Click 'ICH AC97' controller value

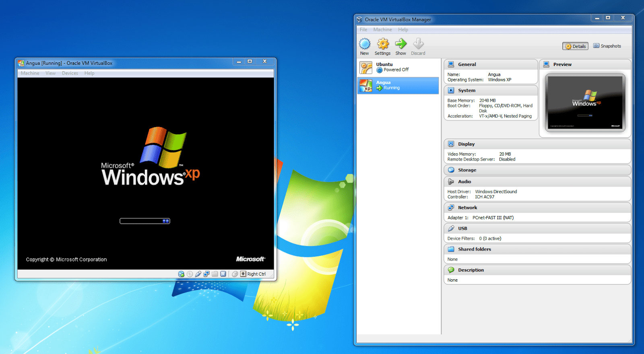[485, 197]
